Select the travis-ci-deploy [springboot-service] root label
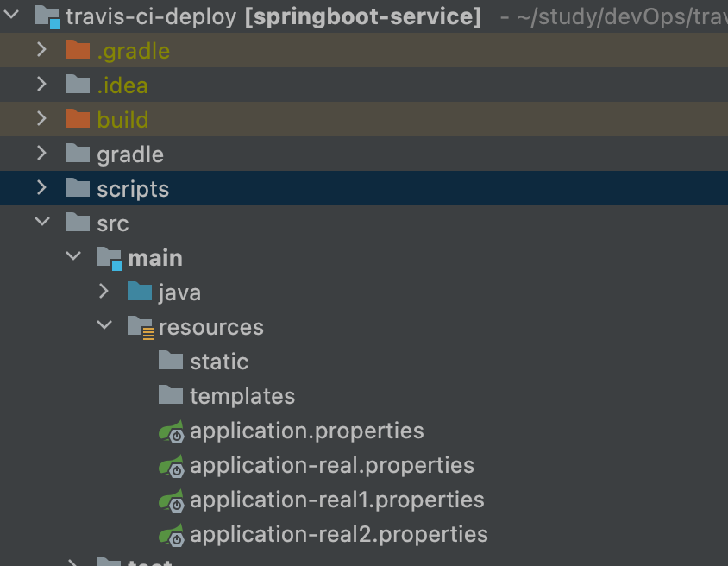This screenshot has width=728, height=566. 273,16
